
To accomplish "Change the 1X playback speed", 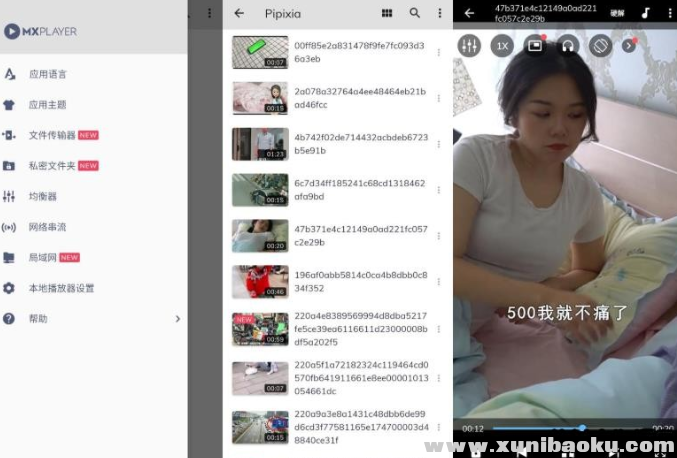I will point(502,45).
